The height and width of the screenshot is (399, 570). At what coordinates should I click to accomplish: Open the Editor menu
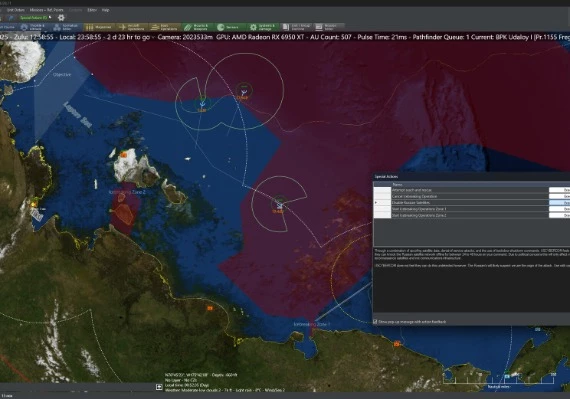point(92,10)
